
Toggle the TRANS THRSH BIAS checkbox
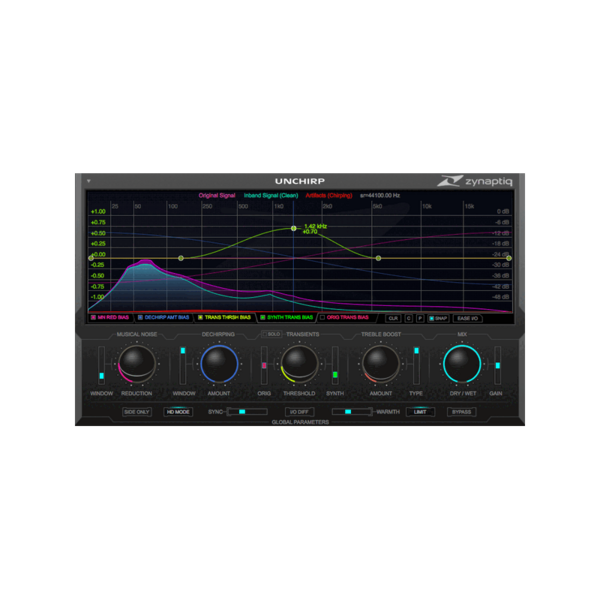pos(200,318)
